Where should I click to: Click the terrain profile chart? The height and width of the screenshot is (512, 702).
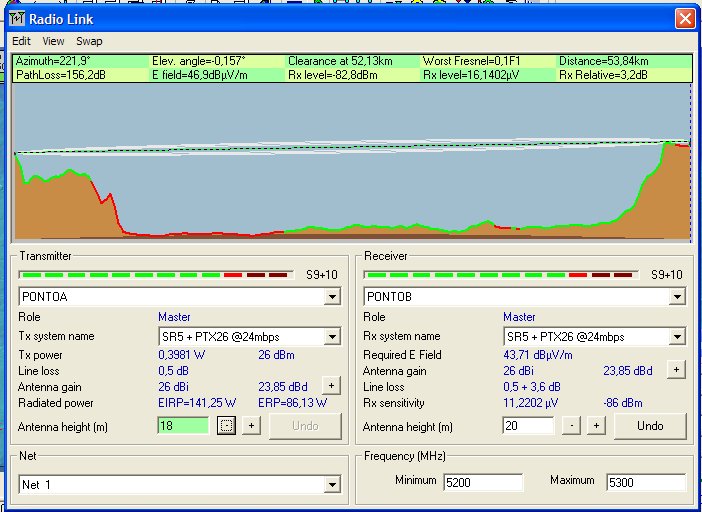pos(351,162)
